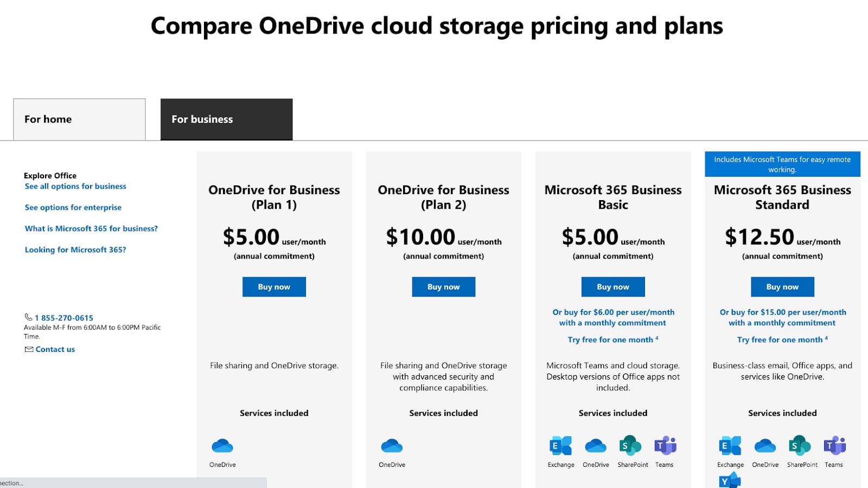Select the Exchange icon under Business Basic
Screen dimensions: 868x488
pos(561,446)
